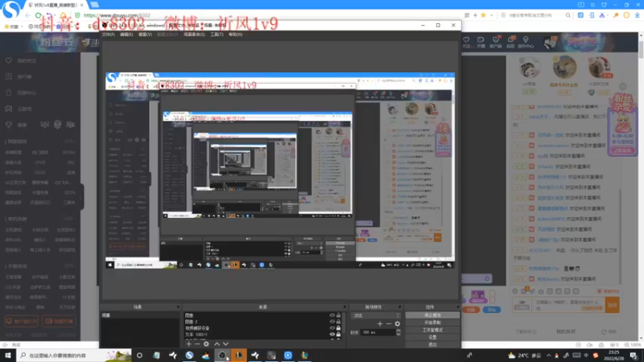This screenshot has height=362, width=644.
Task: Undock the transitions panel via its header icon
Action: tap(399, 307)
